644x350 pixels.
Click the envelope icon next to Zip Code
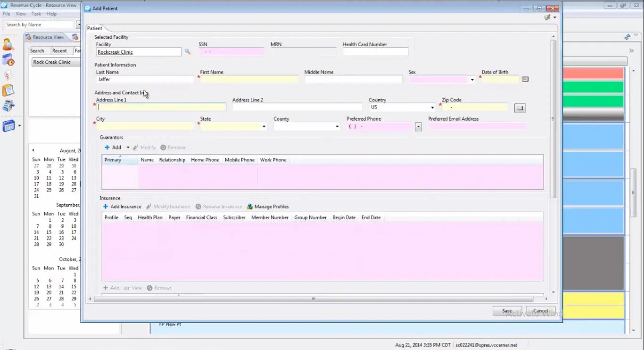[520, 108]
